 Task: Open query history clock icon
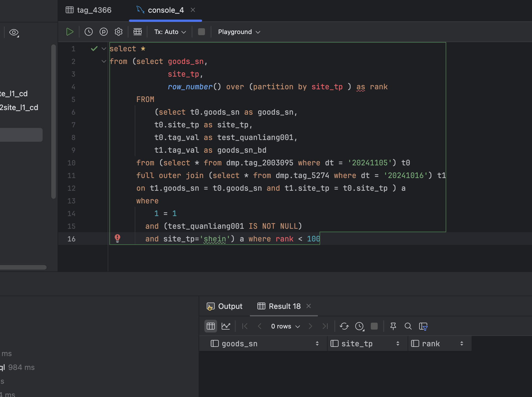tap(89, 32)
